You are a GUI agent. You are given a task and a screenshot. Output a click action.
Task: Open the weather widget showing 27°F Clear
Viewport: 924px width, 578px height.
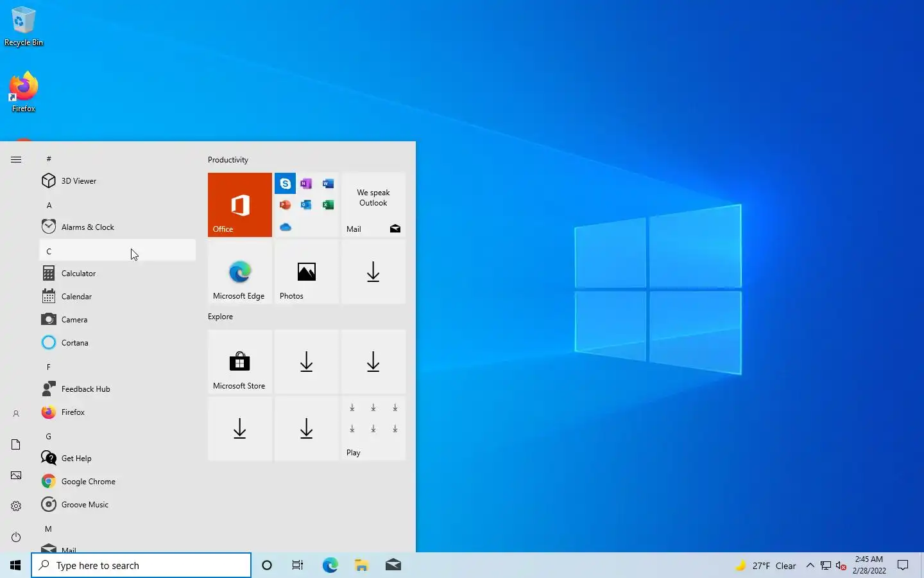[766, 566]
